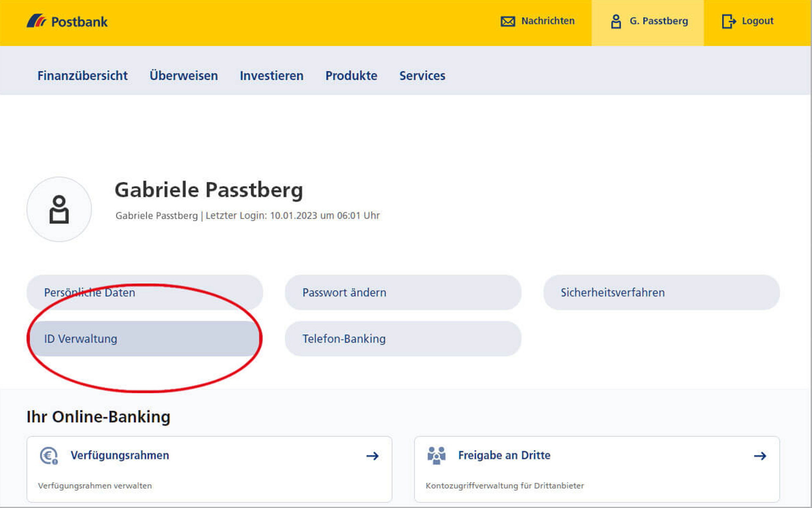Open the Verfügungsrahmen card title

120,456
